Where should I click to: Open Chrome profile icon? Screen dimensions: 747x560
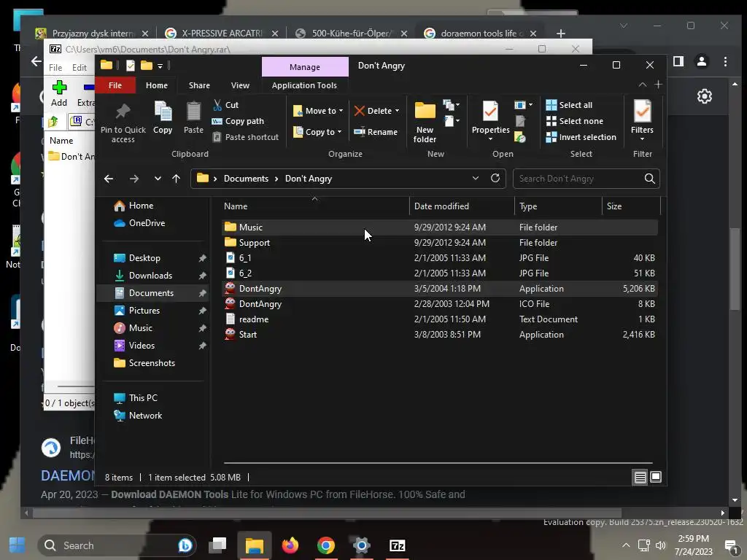pyautogui.click(x=702, y=61)
